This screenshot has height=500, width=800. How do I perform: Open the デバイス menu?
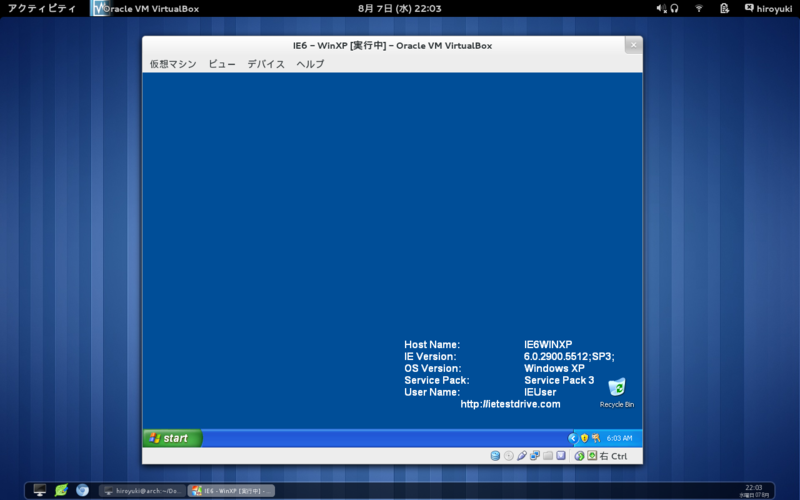coord(266,64)
